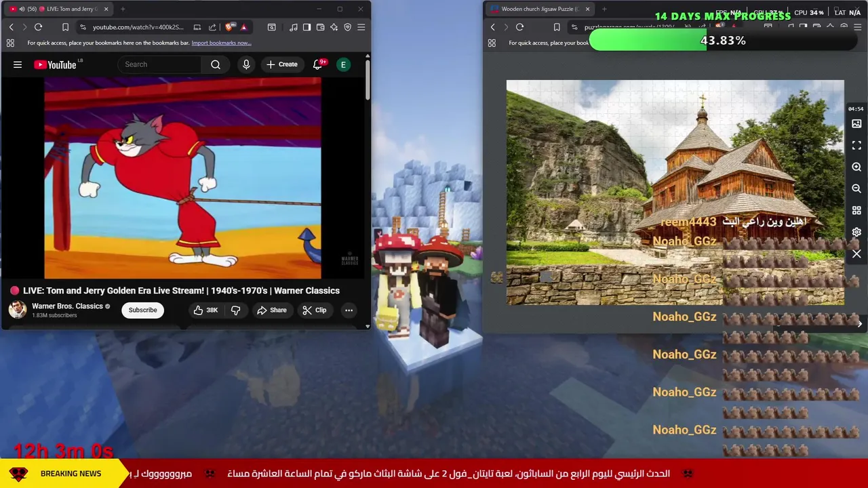Viewport: 868px width, 488px height.
Task: Open Brave main menu in YouTube window
Action: point(361,27)
